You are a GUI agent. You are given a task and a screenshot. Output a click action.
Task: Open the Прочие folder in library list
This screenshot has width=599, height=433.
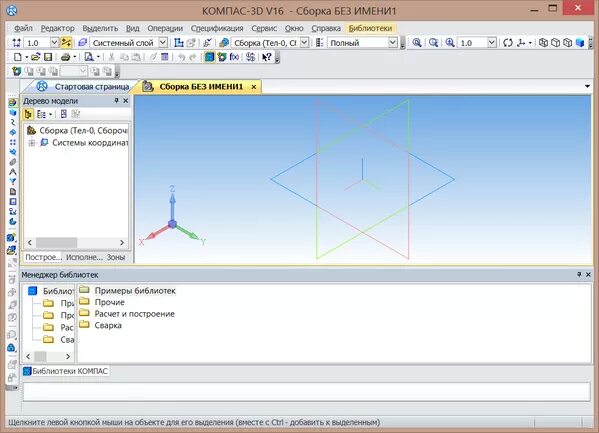point(102,302)
